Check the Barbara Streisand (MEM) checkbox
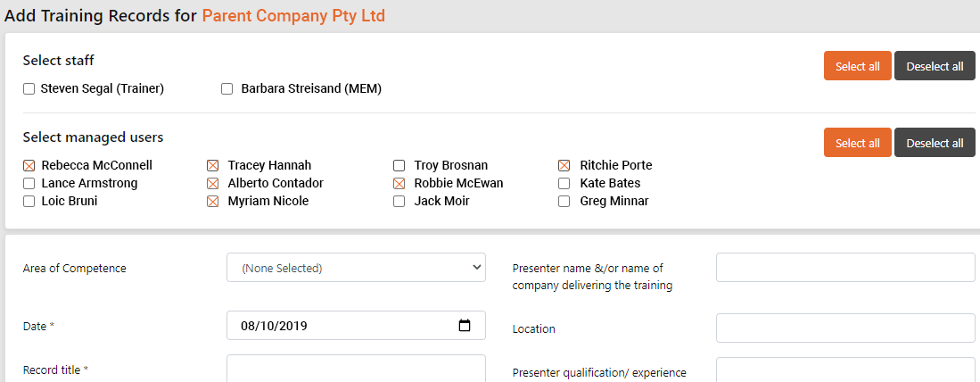This screenshot has height=382, width=980. [226, 89]
